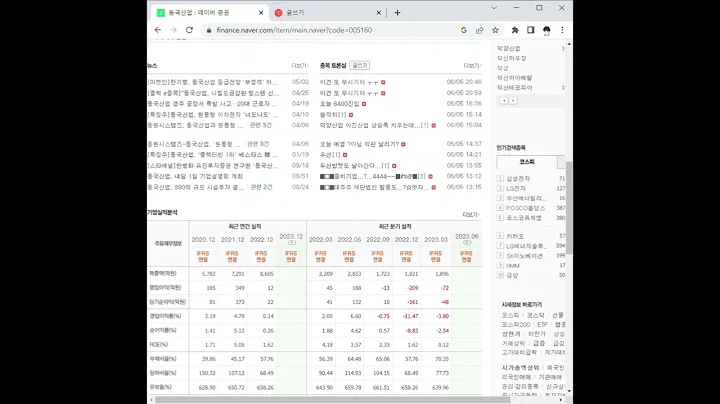Click 더보기 in the 뉴스 section

click(300, 66)
